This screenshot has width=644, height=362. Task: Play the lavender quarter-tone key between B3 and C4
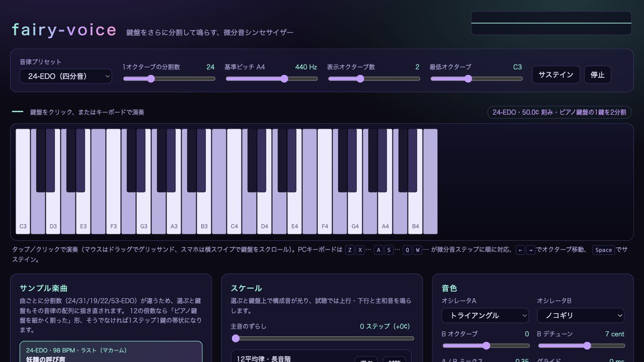[x=219, y=182]
